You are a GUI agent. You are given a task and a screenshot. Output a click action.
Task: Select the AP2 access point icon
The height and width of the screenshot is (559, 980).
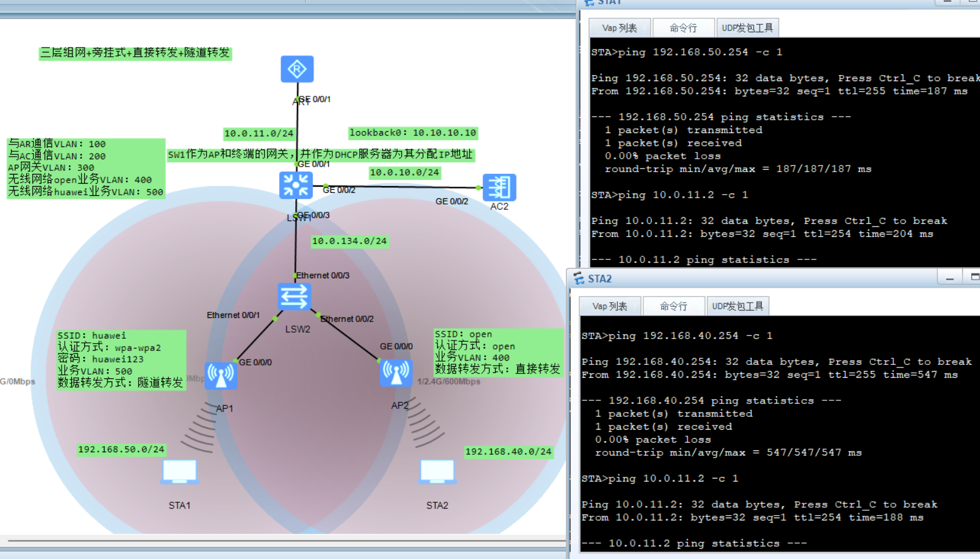(396, 372)
